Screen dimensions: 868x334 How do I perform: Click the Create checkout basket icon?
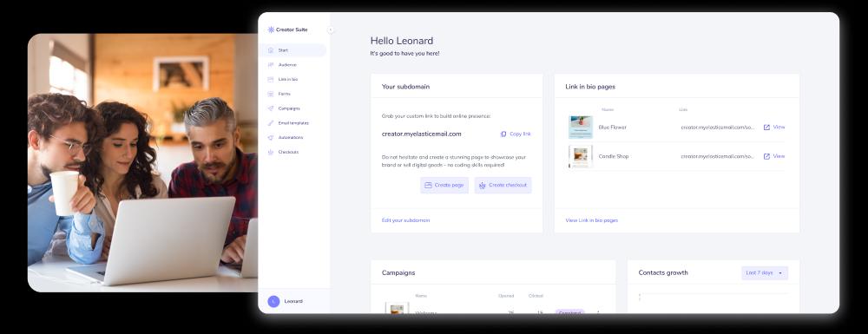pyautogui.click(x=482, y=186)
